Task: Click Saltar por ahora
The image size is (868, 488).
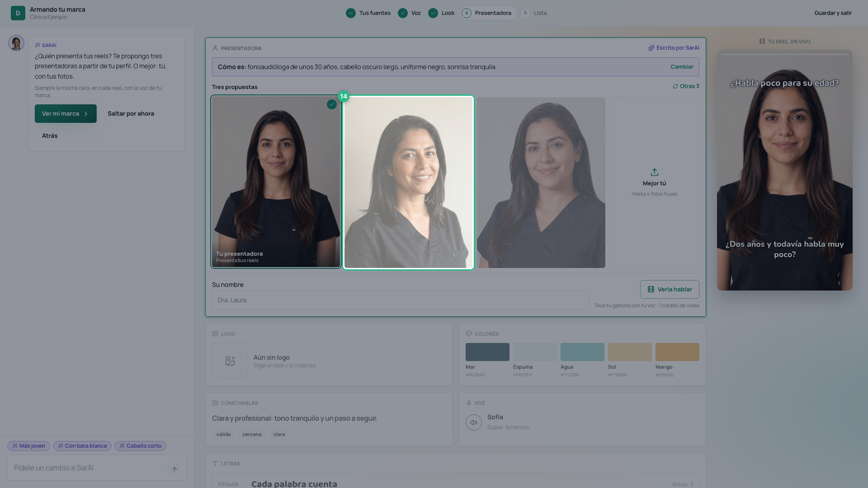Action: tap(131, 113)
